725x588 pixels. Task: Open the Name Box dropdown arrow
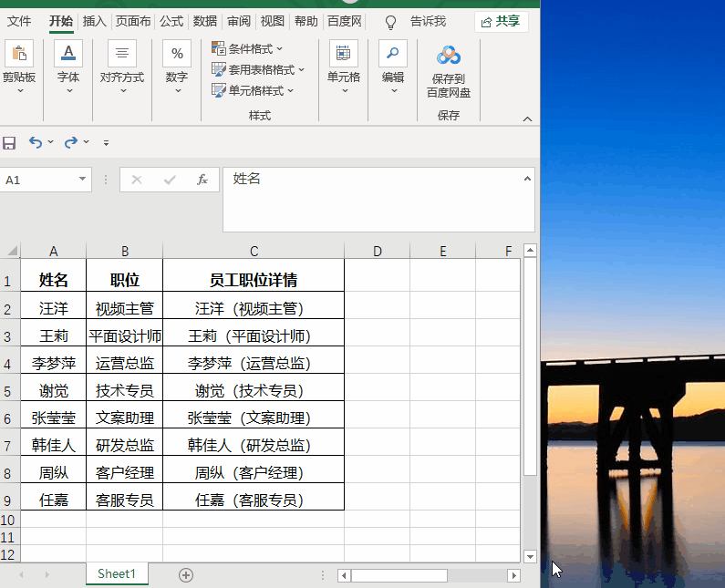point(82,179)
